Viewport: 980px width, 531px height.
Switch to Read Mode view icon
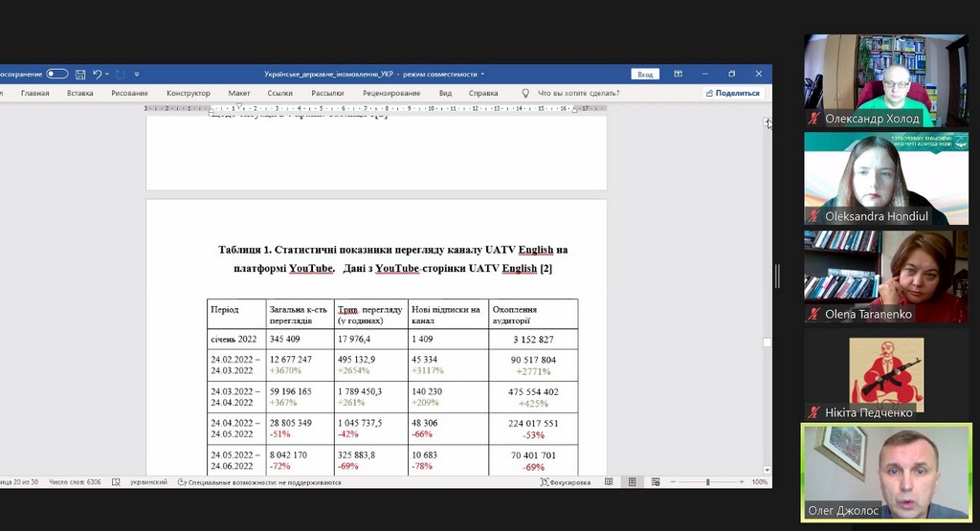pos(609,482)
